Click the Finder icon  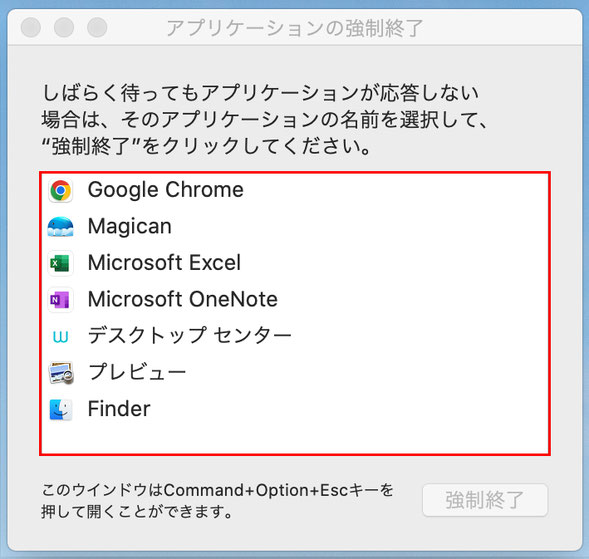click(x=60, y=409)
